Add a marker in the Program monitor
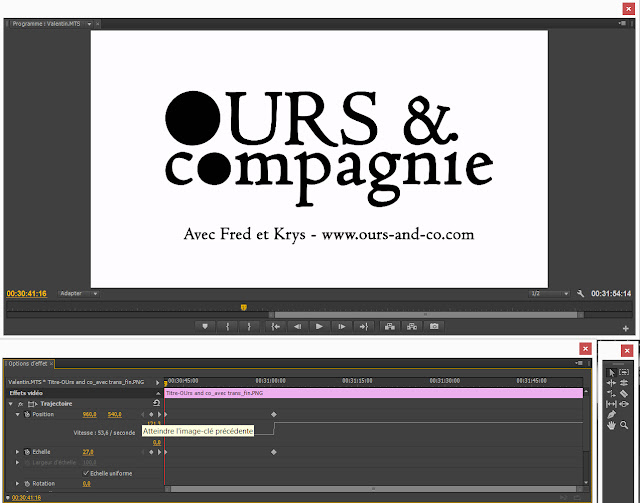Image resolution: width=640 pixels, height=503 pixels. (x=205, y=326)
